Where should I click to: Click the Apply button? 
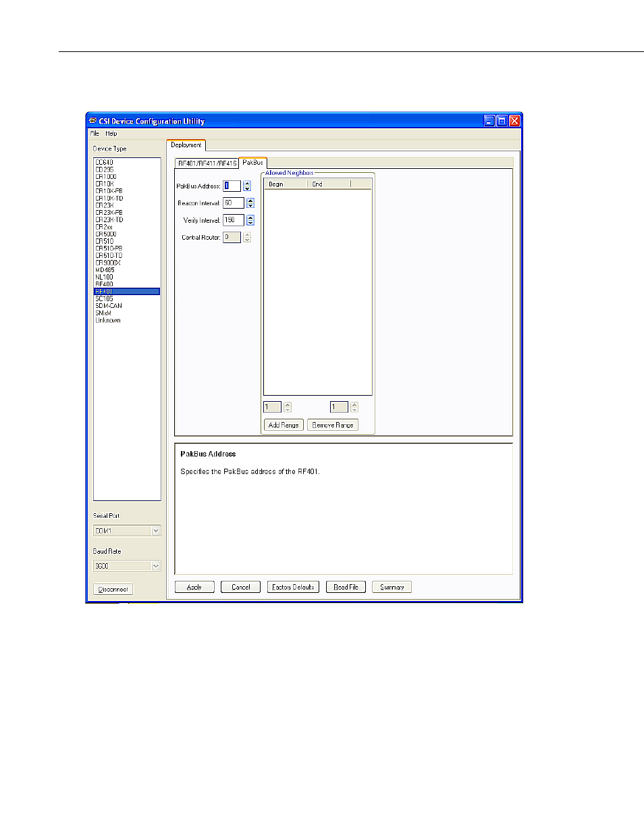(x=194, y=587)
